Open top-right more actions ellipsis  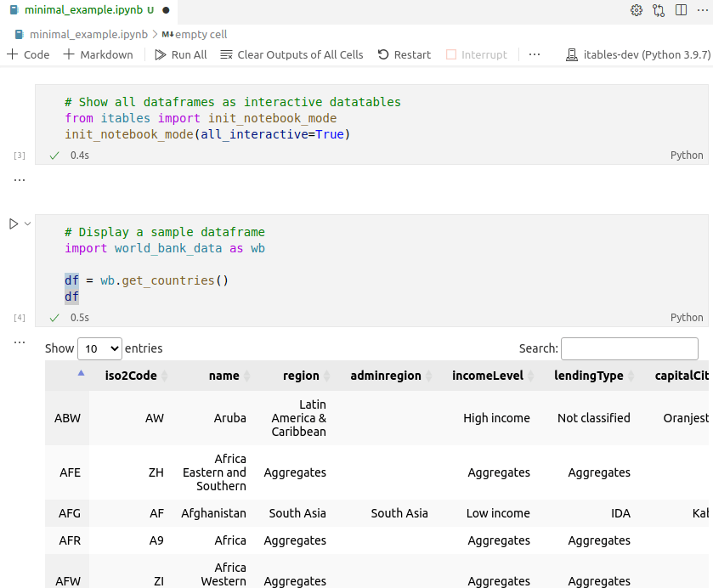(702, 10)
